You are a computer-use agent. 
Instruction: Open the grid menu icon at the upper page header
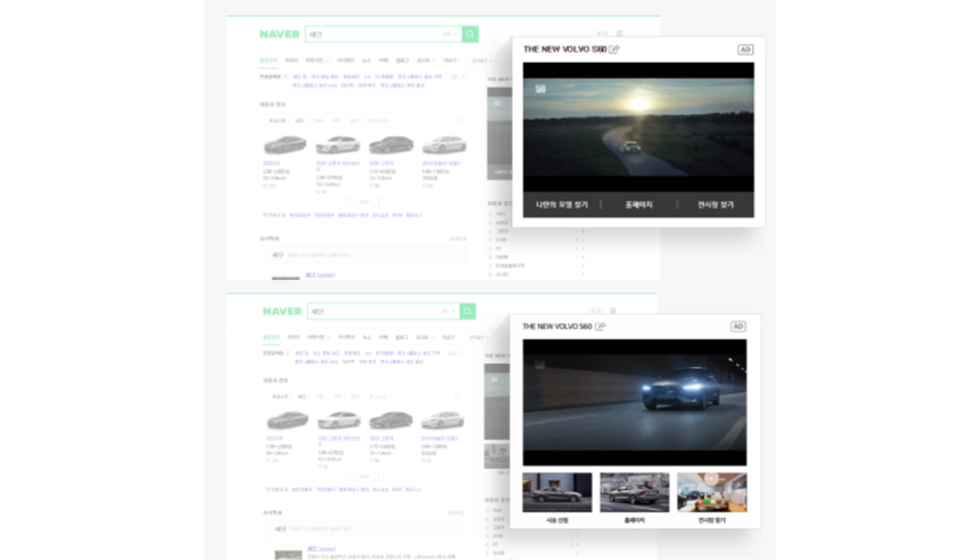coord(620,33)
